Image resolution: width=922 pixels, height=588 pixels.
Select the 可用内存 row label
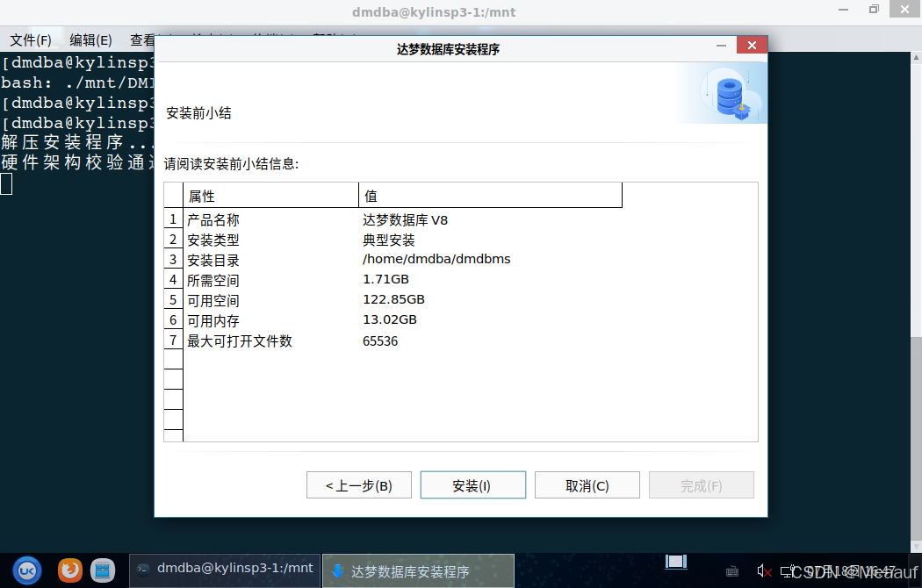212,320
